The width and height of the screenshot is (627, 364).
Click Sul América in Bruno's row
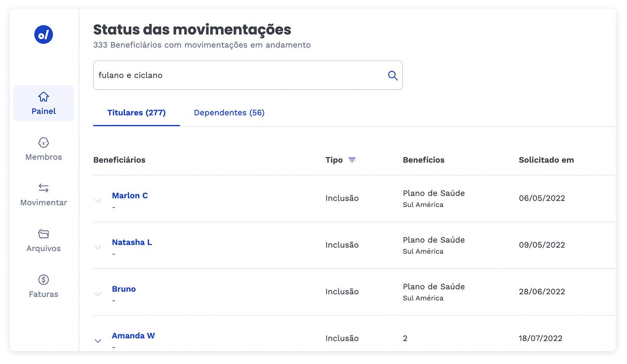point(423,298)
